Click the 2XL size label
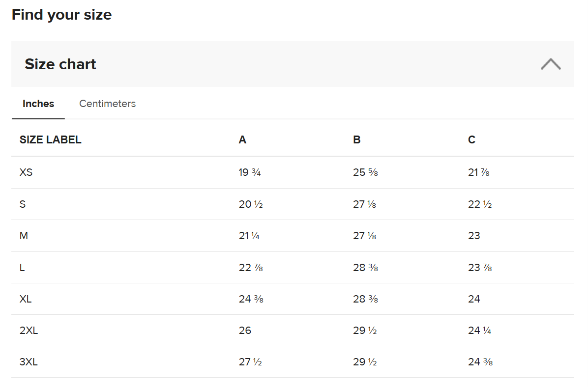This screenshot has height=387, width=588. coord(29,331)
